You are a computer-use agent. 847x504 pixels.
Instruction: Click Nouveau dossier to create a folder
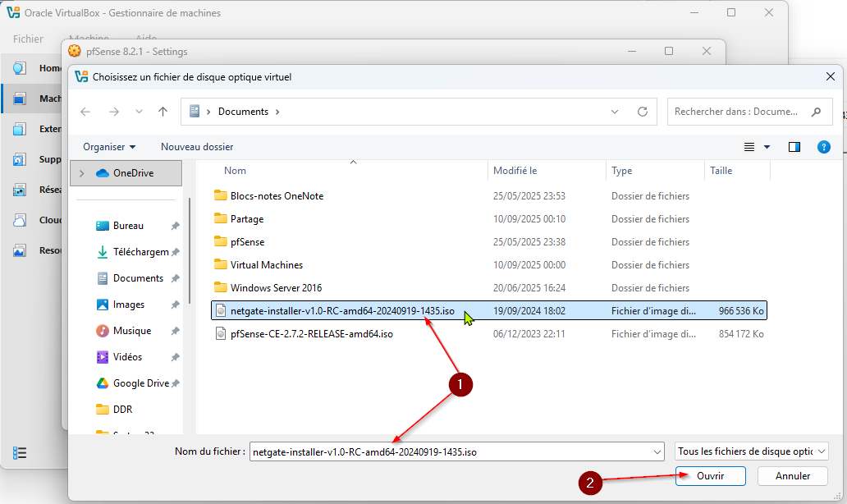[x=197, y=147]
